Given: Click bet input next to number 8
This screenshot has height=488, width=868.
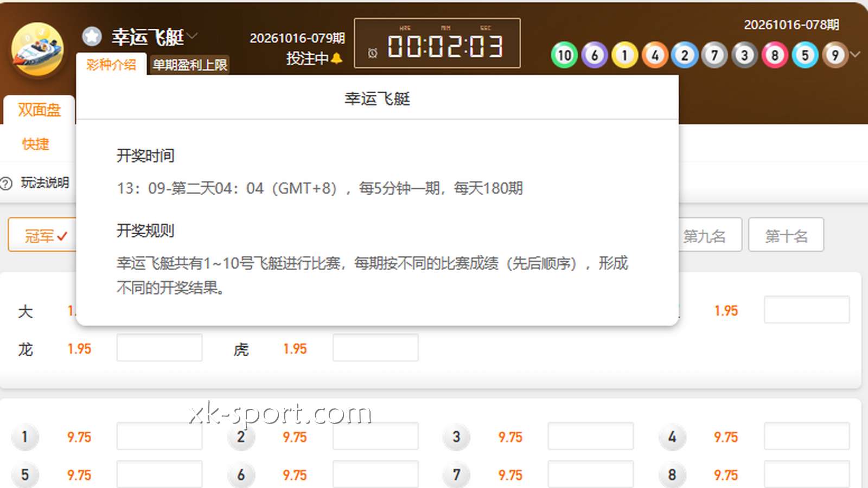Looking at the screenshot, I should coord(807,474).
